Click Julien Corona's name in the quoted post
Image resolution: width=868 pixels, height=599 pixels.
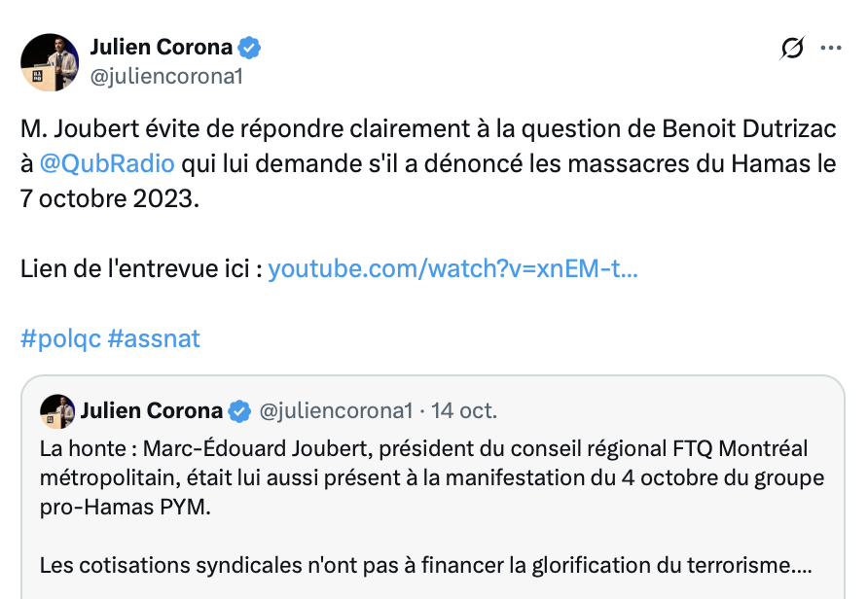(152, 411)
